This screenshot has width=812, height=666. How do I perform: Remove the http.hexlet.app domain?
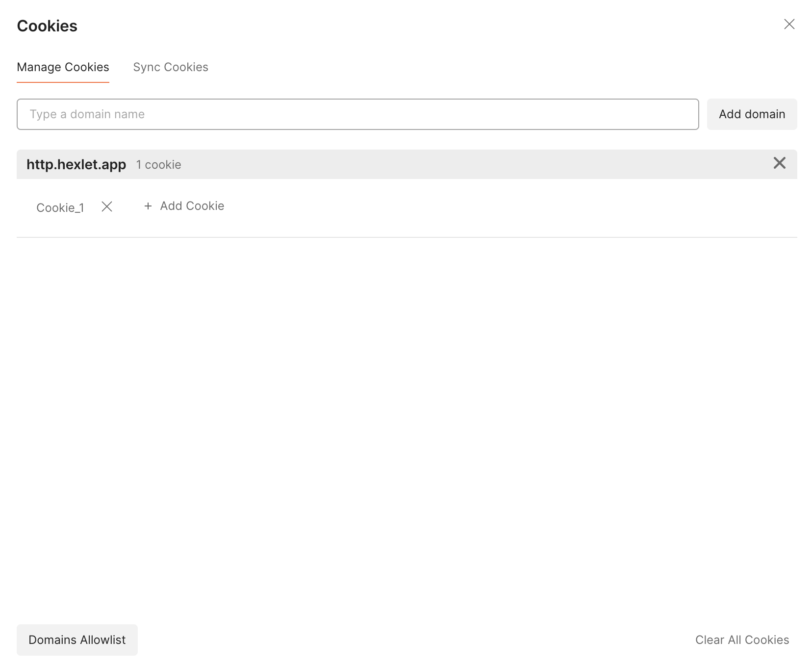(779, 163)
